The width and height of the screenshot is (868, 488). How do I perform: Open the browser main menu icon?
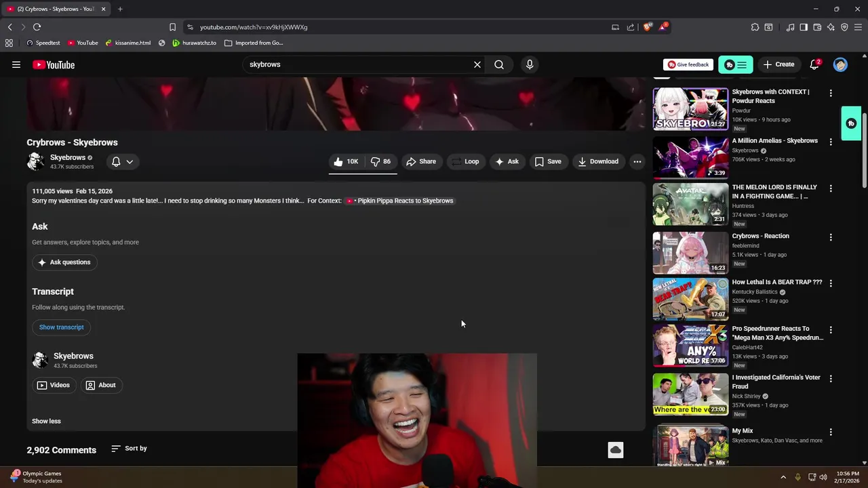click(x=858, y=27)
